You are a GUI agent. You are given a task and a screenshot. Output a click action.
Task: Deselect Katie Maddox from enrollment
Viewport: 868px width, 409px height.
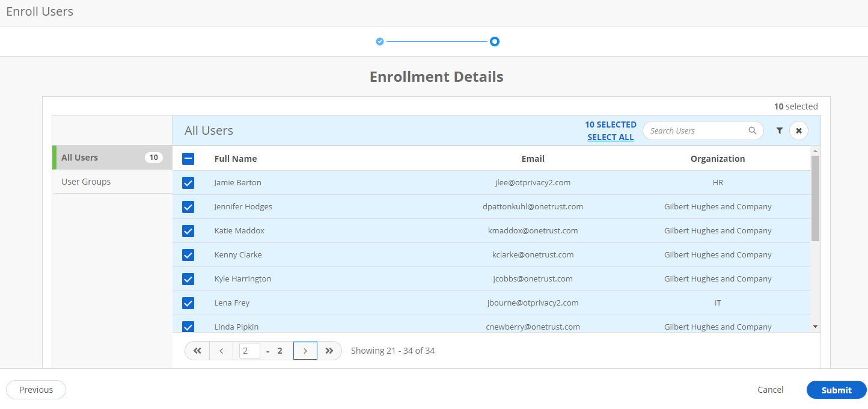tap(188, 231)
